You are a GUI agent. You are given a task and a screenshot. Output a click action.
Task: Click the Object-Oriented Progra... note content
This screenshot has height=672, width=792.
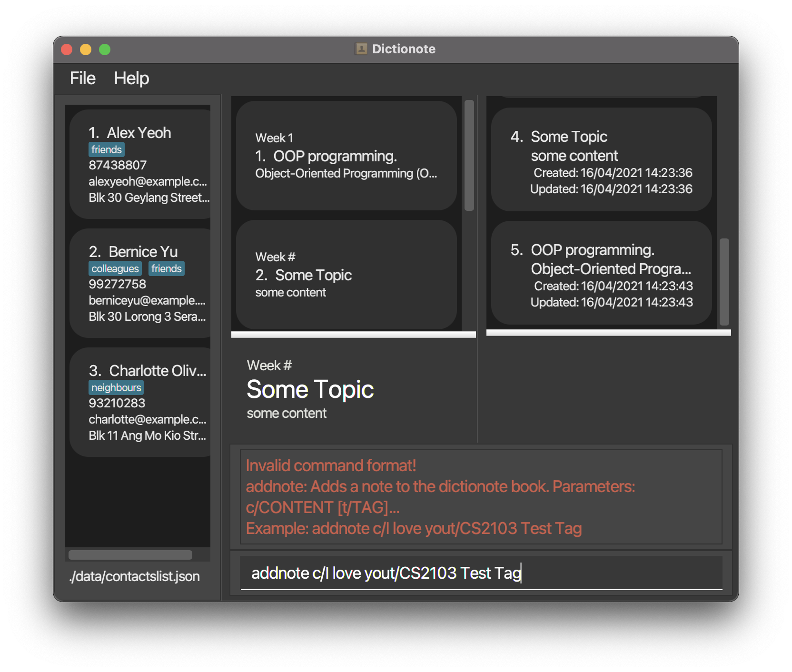point(611,269)
